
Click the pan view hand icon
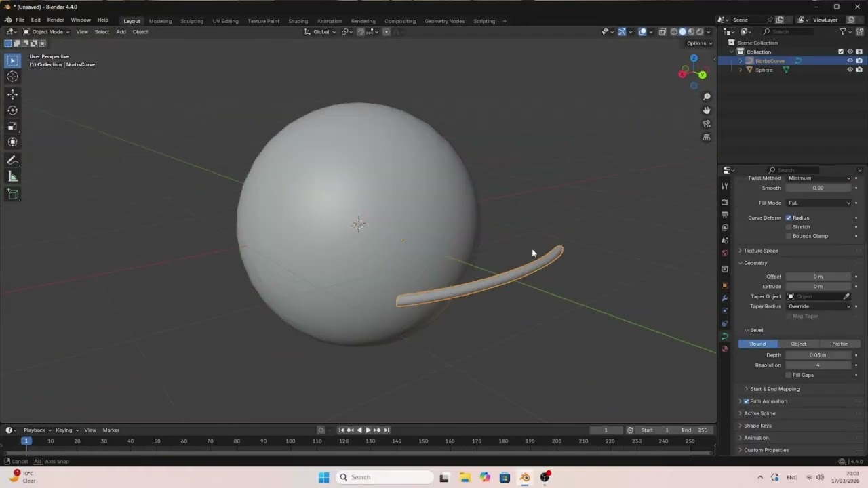[x=707, y=110]
